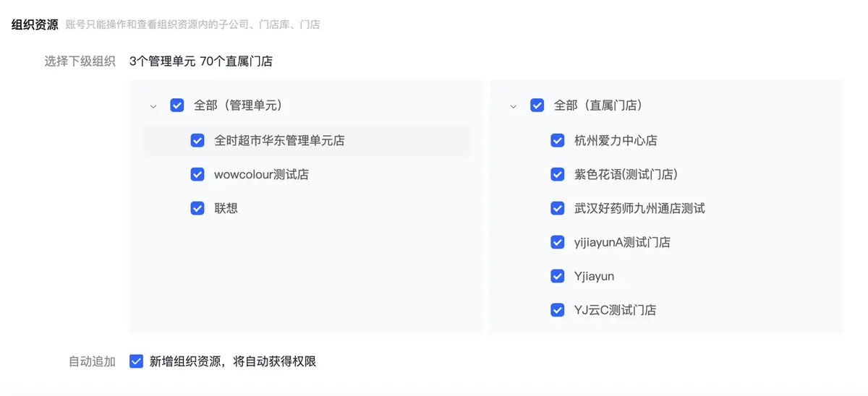Click the 全部（管理单元）label text
This screenshot has height=396, width=868.
(x=238, y=106)
